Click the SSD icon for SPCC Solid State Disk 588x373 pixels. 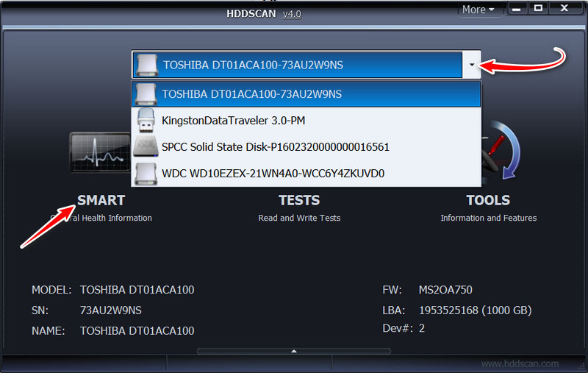click(146, 146)
